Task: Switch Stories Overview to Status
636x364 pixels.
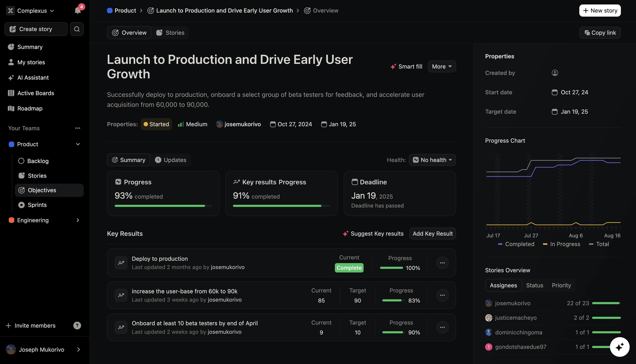Action: (534, 285)
